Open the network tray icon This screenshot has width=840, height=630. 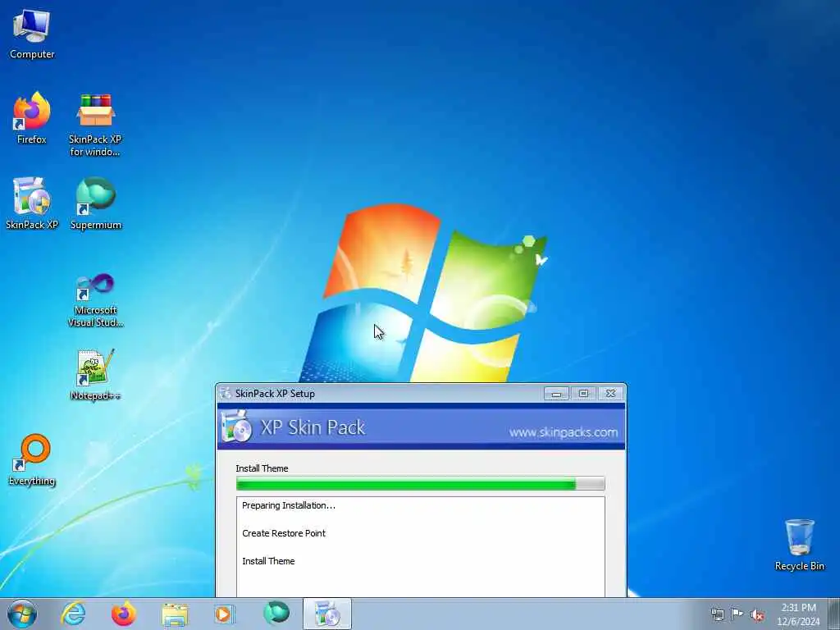tap(717, 614)
